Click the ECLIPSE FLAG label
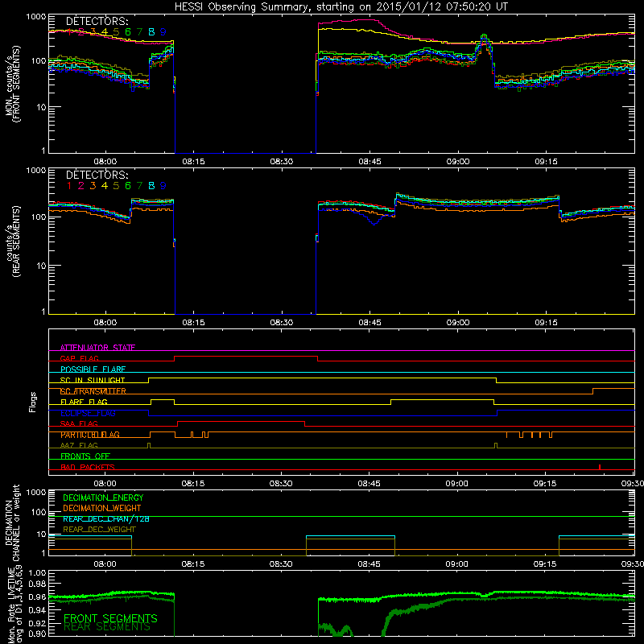The image size is (644, 644). [88, 413]
